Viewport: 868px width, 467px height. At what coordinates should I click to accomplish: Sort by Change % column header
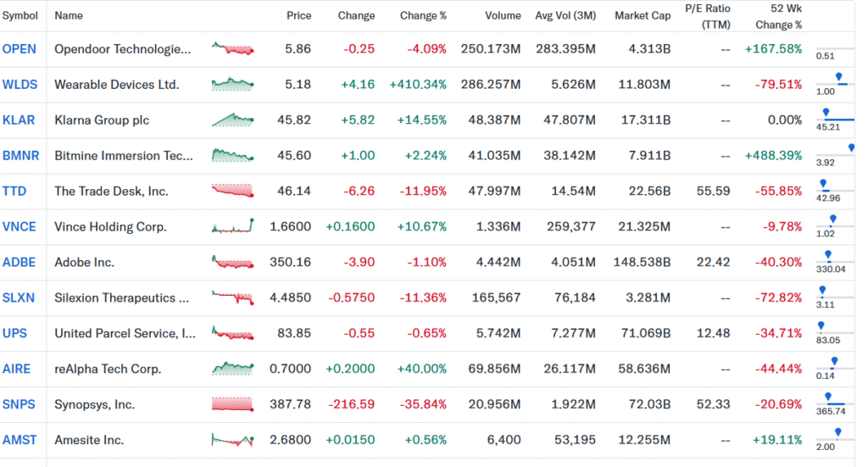424,15
